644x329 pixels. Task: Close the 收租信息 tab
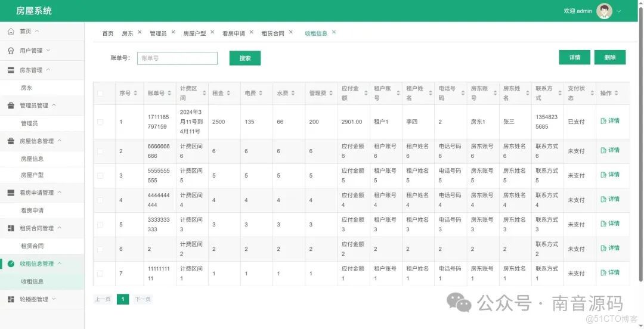(x=334, y=32)
